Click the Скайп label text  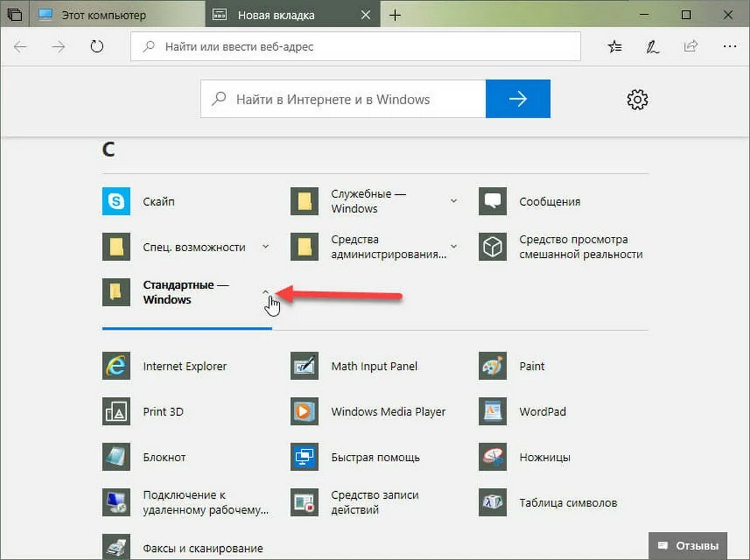pyautogui.click(x=159, y=201)
